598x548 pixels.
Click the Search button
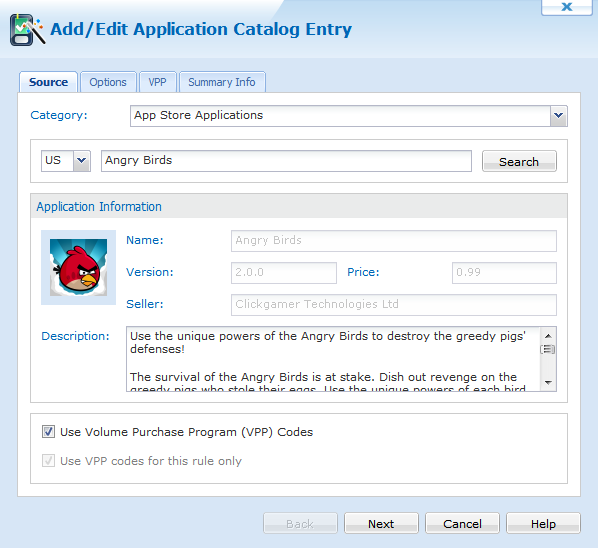pos(519,161)
